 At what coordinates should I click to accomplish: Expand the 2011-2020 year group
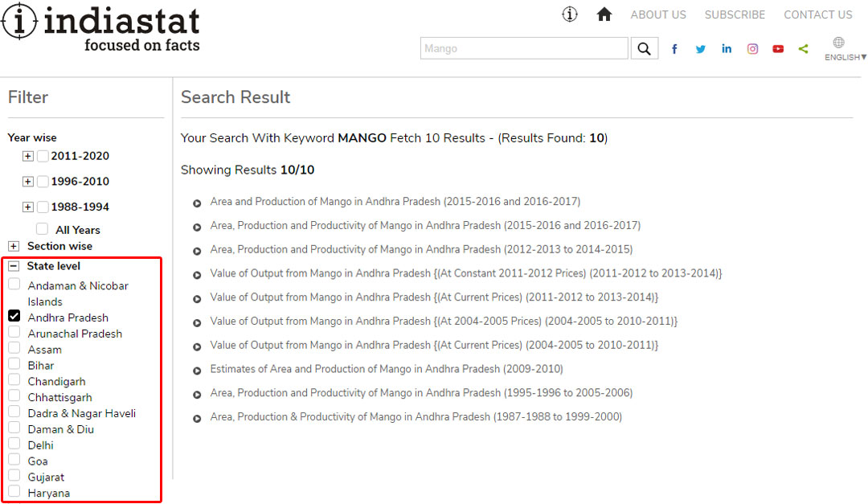tap(28, 156)
